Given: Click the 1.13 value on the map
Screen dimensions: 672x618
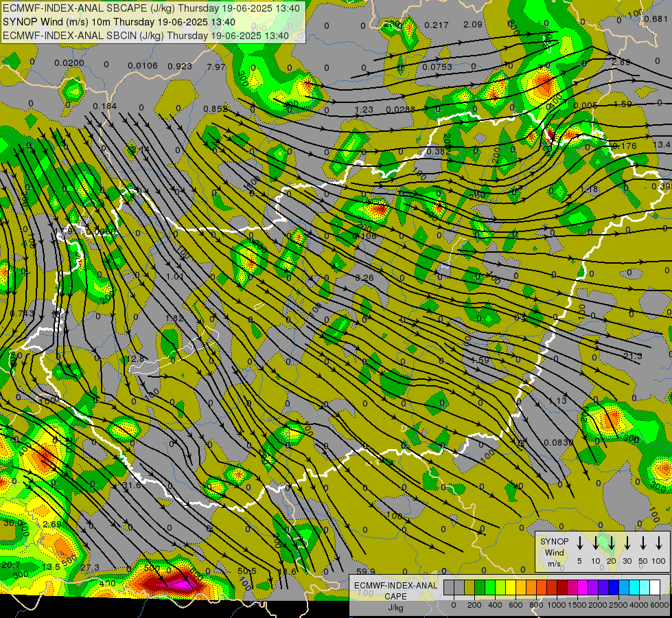Looking at the screenshot, I should click(x=558, y=400).
